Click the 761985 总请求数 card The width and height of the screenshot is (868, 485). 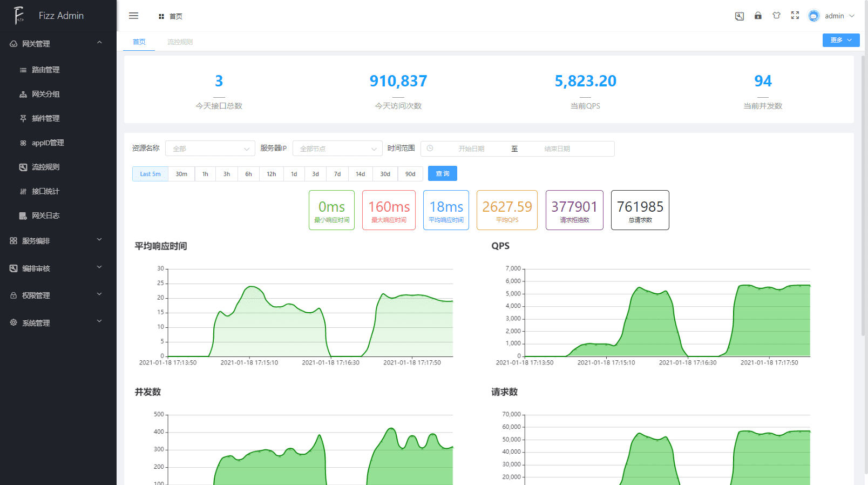[640, 210]
